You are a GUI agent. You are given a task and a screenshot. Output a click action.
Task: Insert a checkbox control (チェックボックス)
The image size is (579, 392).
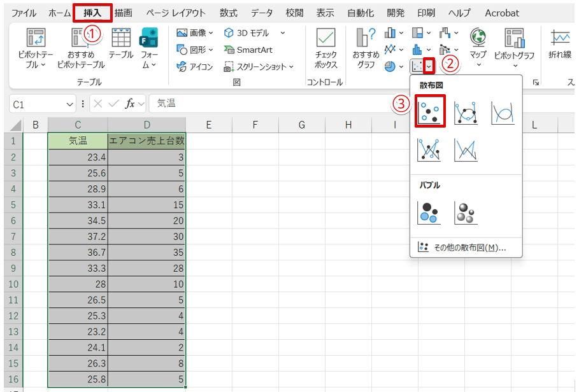[x=325, y=48]
